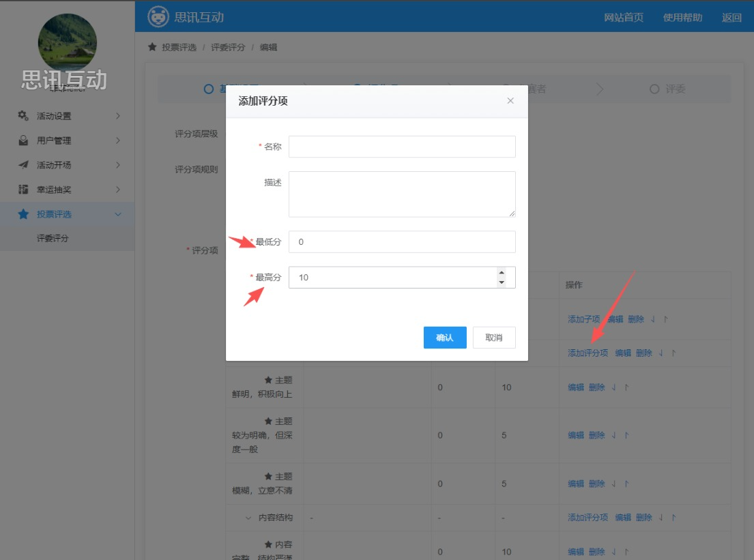Decrease 最高分 with the down stepper arrow
The height and width of the screenshot is (560, 754).
(502, 282)
